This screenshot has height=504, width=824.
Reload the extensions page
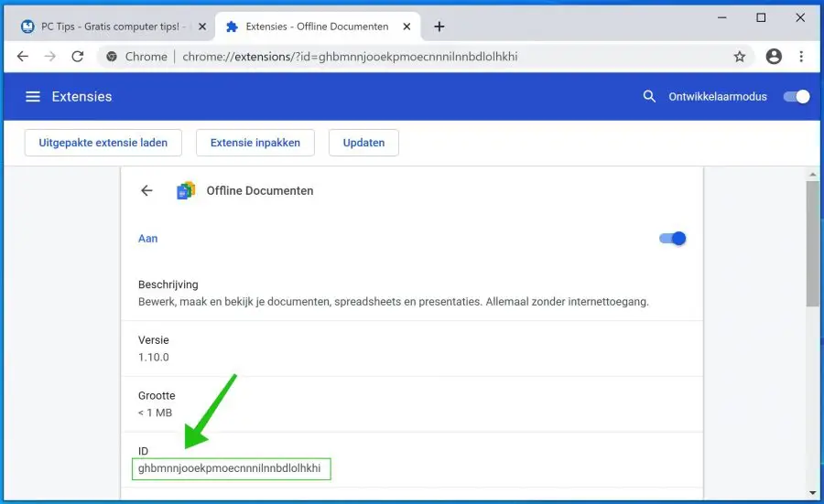78,56
